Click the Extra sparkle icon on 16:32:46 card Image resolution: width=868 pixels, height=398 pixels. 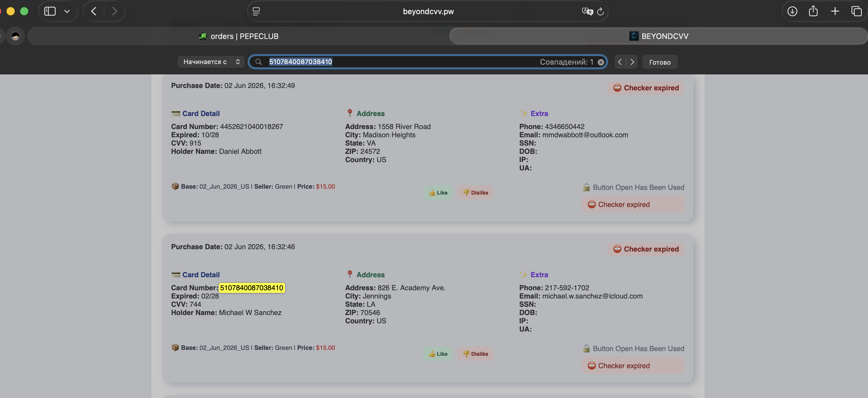click(524, 275)
